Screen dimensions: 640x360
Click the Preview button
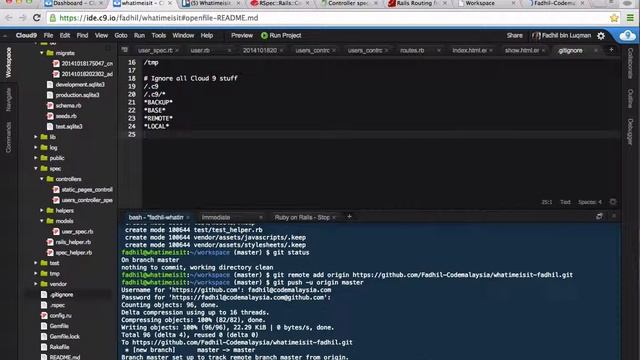(242, 36)
